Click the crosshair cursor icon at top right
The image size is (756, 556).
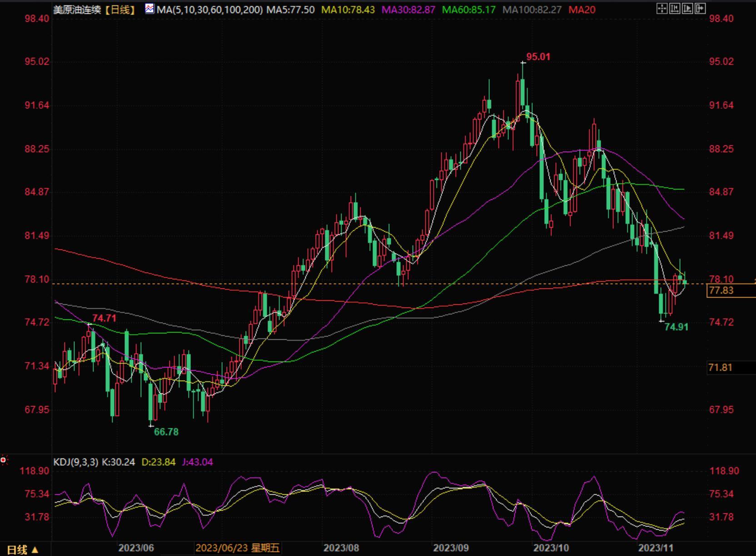coord(662,8)
